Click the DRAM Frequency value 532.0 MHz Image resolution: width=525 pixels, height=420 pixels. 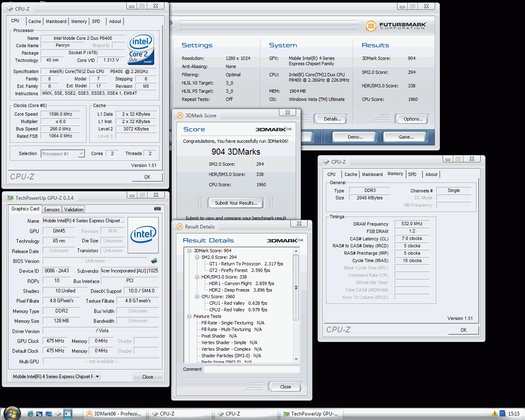[412, 224]
